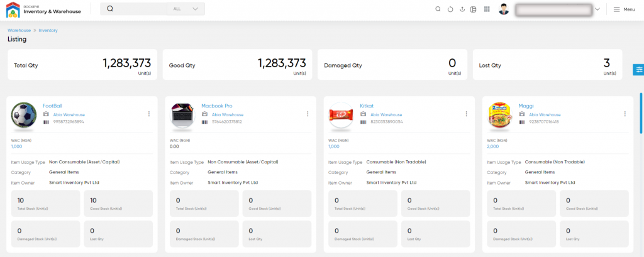This screenshot has width=644, height=257.
Task: Click the Macbook Pro product thumbnail
Action: click(x=182, y=114)
